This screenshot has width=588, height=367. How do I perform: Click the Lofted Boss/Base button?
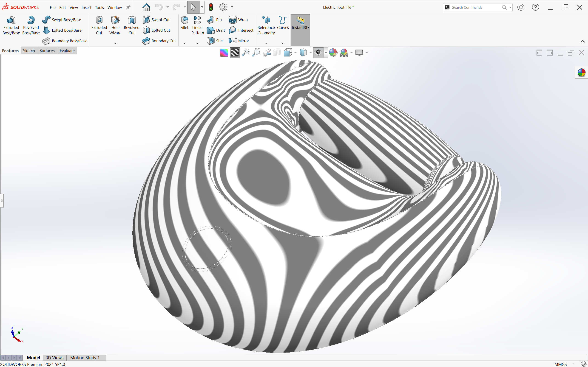pos(62,30)
